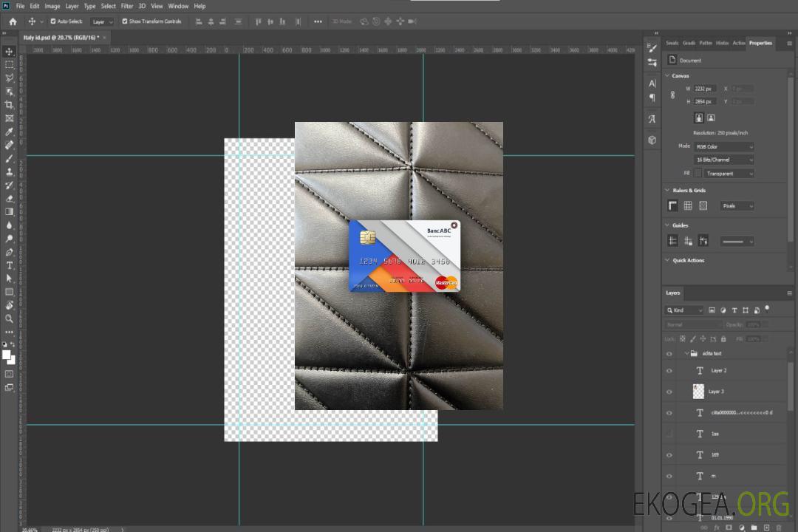The width and height of the screenshot is (798, 532).
Task: Open the Filter menu
Action: [x=127, y=6]
